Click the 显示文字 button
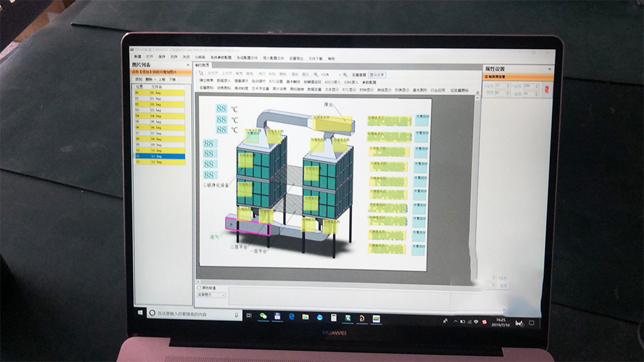The width and height of the screenshot is (644, 362). tap(377, 74)
